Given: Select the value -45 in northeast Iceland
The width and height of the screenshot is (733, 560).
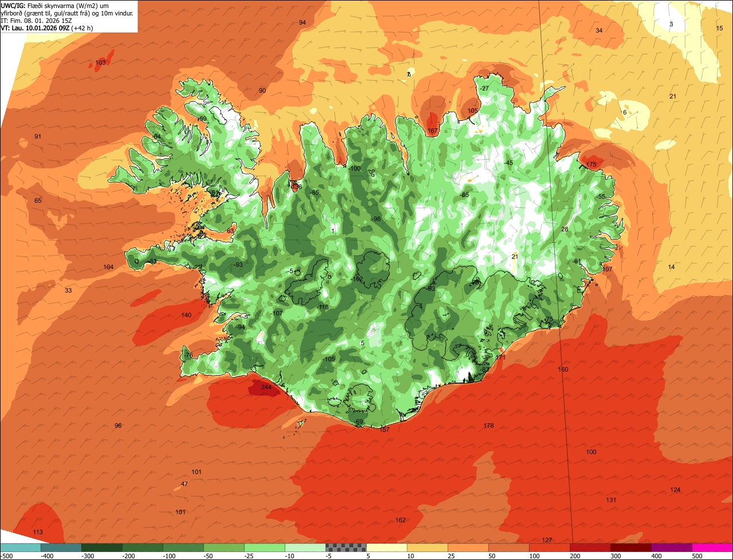Looking at the screenshot, I should (x=508, y=163).
